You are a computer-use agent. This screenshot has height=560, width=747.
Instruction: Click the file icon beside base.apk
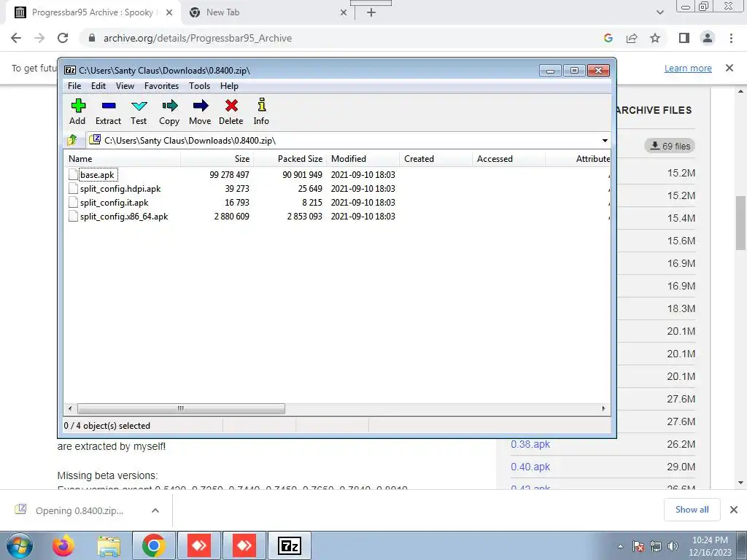[x=73, y=175]
